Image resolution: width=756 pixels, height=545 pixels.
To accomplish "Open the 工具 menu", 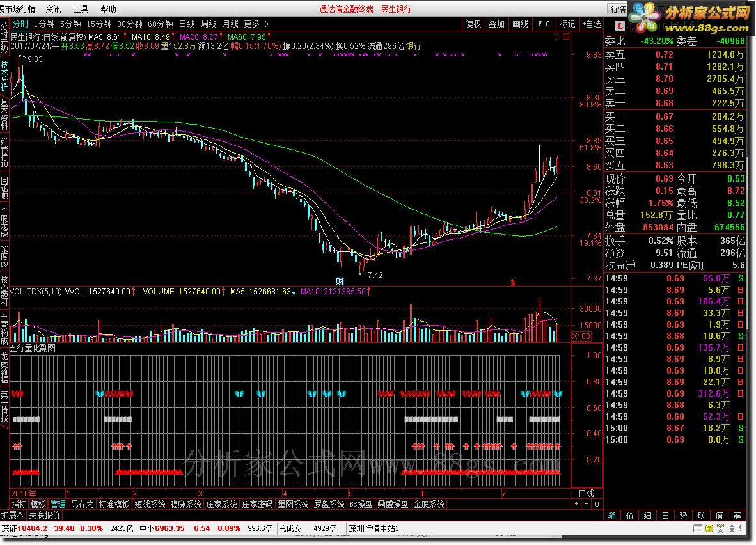I will point(81,9).
